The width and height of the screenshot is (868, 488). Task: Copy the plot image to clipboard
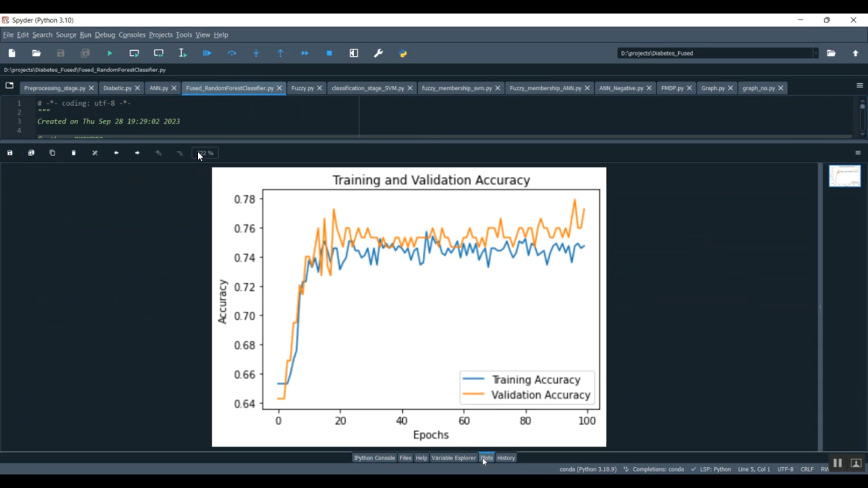pyautogui.click(x=53, y=153)
